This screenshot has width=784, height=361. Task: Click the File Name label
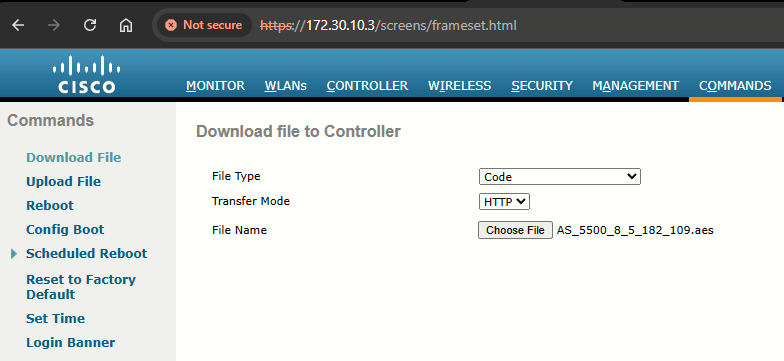point(240,230)
